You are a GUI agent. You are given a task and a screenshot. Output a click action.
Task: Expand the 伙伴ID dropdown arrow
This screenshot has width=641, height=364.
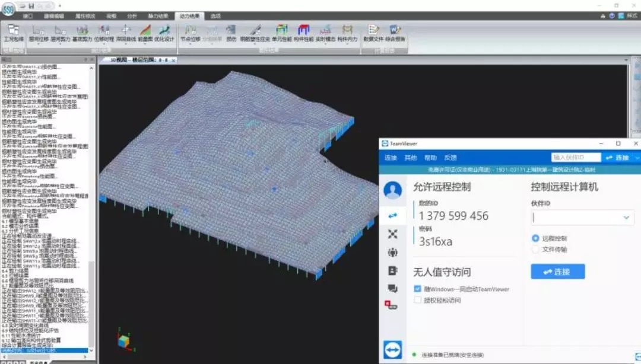point(626,218)
